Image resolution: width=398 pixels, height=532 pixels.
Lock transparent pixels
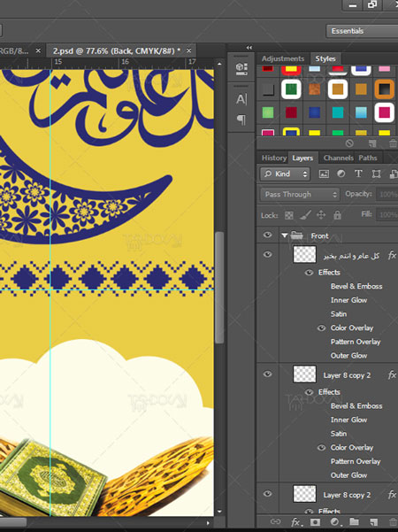[289, 215]
